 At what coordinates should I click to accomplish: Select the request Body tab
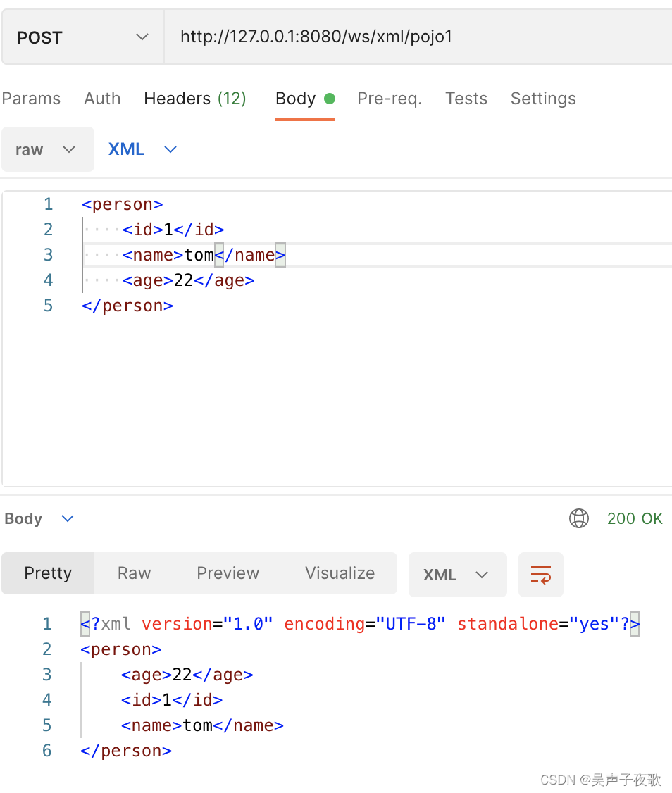click(305, 98)
